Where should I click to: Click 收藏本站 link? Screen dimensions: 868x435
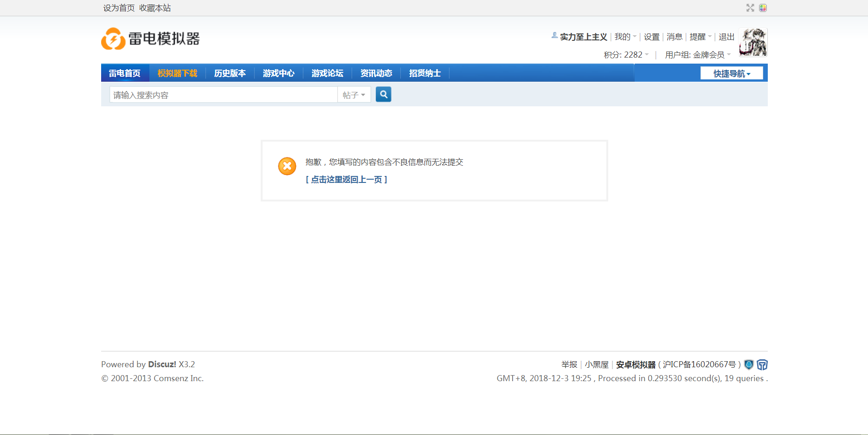155,8
